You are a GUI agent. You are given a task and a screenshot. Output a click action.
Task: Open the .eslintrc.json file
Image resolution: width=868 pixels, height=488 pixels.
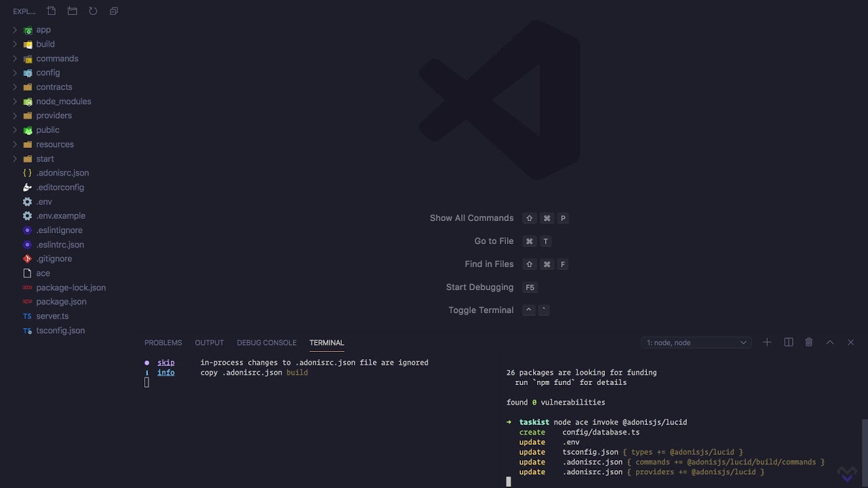click(60, 245)
